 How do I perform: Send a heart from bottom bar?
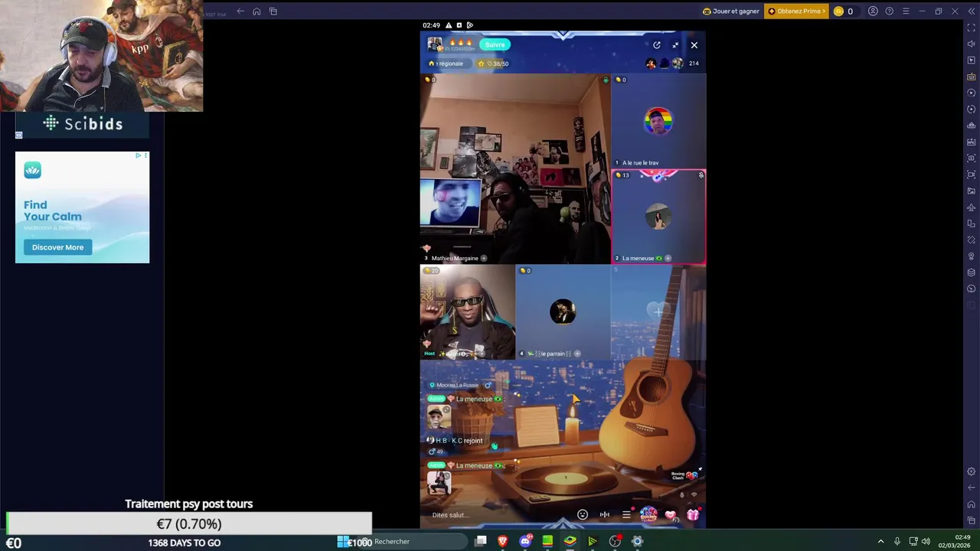[671, 515]
